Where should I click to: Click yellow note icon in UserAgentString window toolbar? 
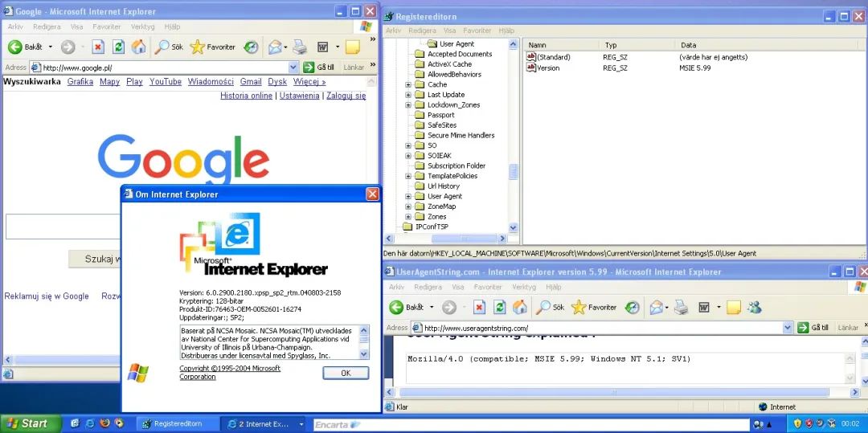coord(734,307)
